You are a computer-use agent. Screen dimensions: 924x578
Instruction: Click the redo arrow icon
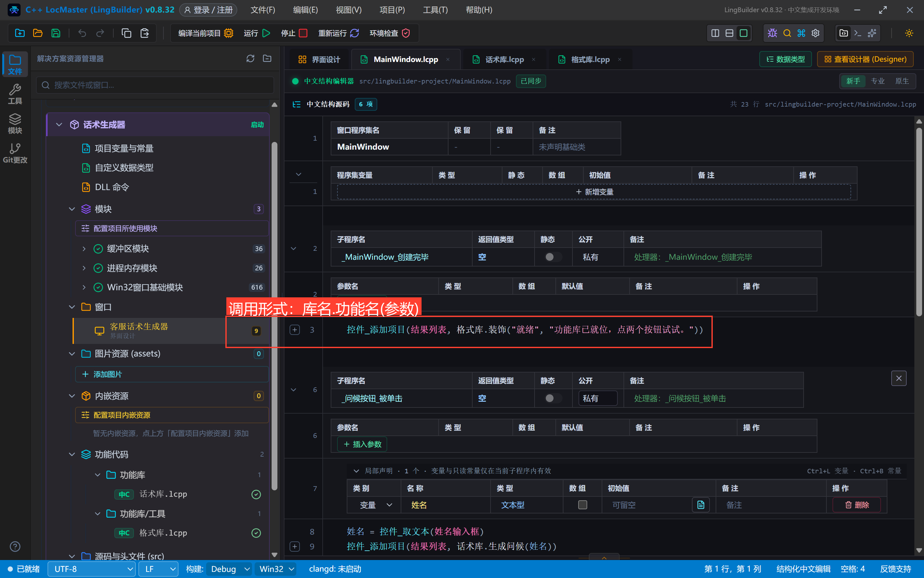[x=100, y=33]
